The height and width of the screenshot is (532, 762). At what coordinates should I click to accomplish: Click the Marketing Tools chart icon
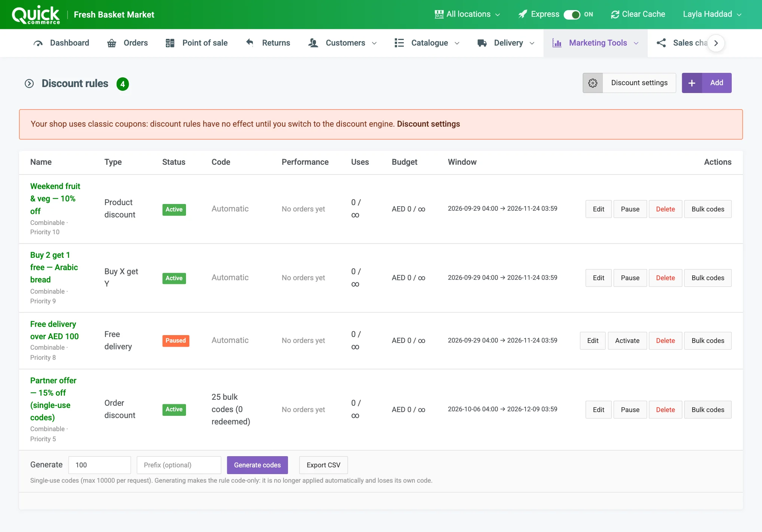point(557,43)
